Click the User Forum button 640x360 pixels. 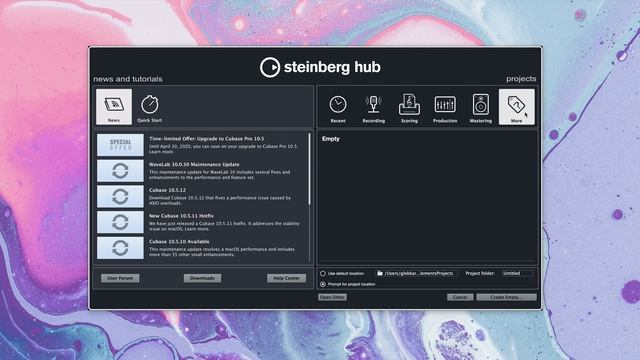[120, 278]
